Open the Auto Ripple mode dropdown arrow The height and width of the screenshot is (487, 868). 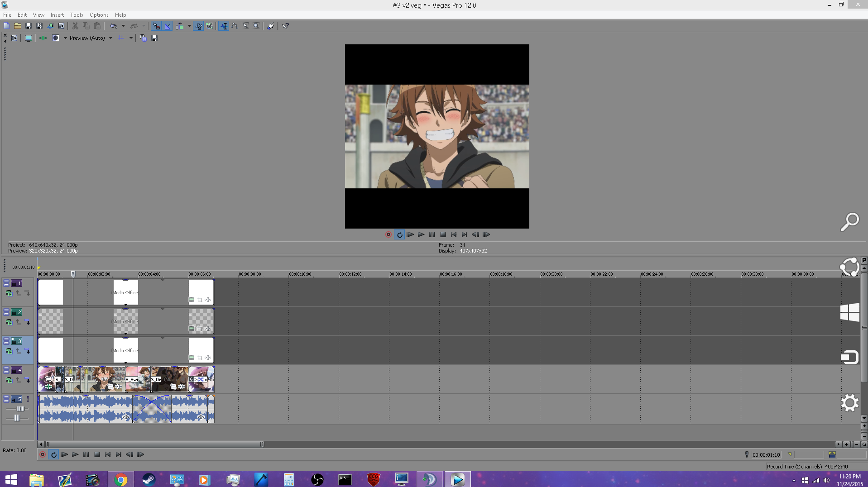pos(189,26)
